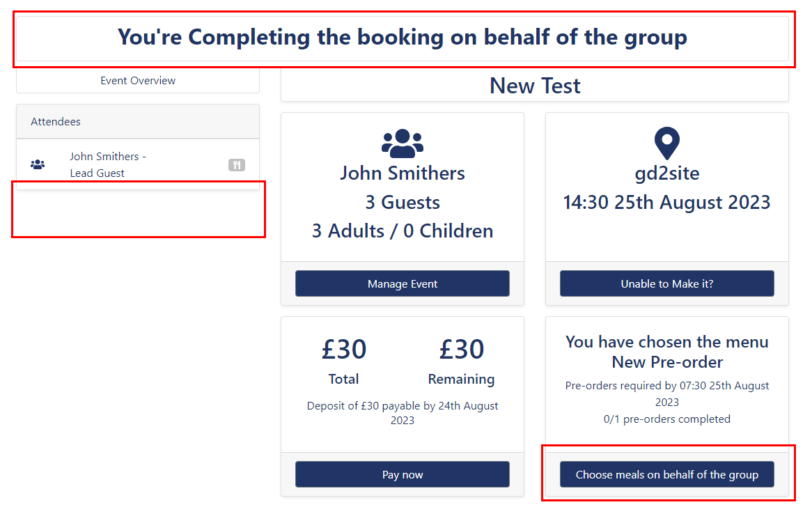Click the £30 Total amount
Viewport: 812px width, 507px height.
(344, 349)
